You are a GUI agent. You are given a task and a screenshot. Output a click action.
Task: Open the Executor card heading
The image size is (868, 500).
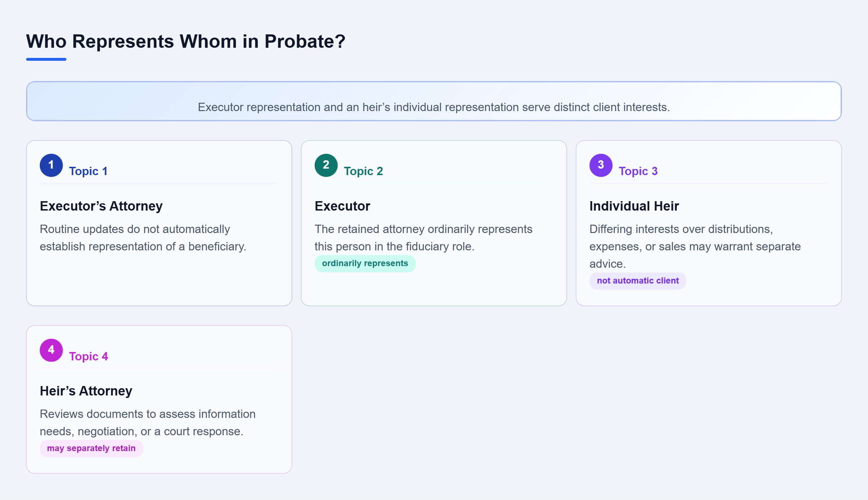pyautogui.click(x=342, y=206)
